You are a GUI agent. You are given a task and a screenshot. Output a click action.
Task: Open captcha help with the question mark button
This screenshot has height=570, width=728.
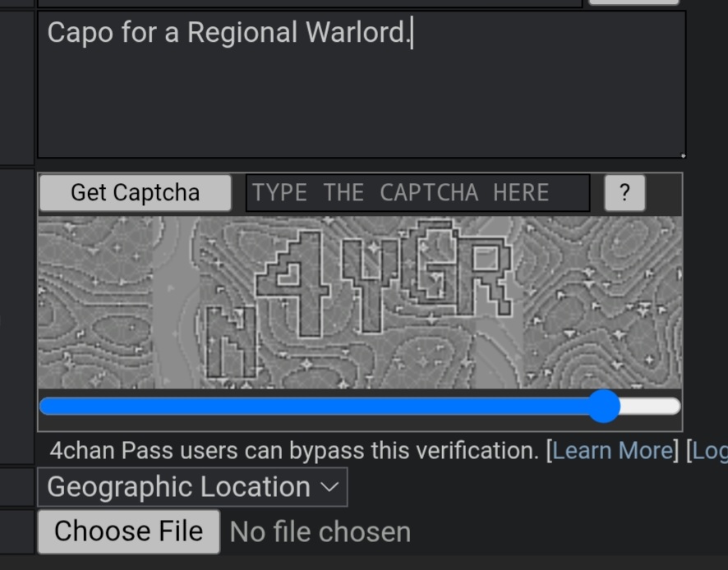tap(625, 193)
